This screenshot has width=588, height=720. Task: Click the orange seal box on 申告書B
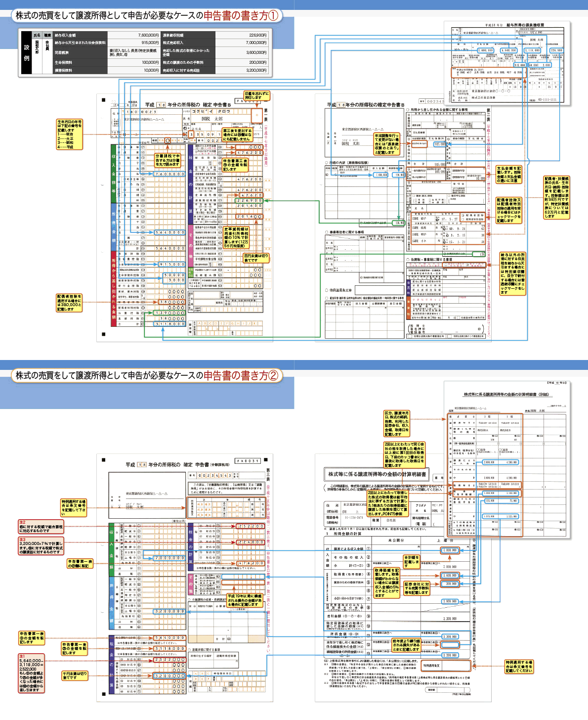click(256, 115)
